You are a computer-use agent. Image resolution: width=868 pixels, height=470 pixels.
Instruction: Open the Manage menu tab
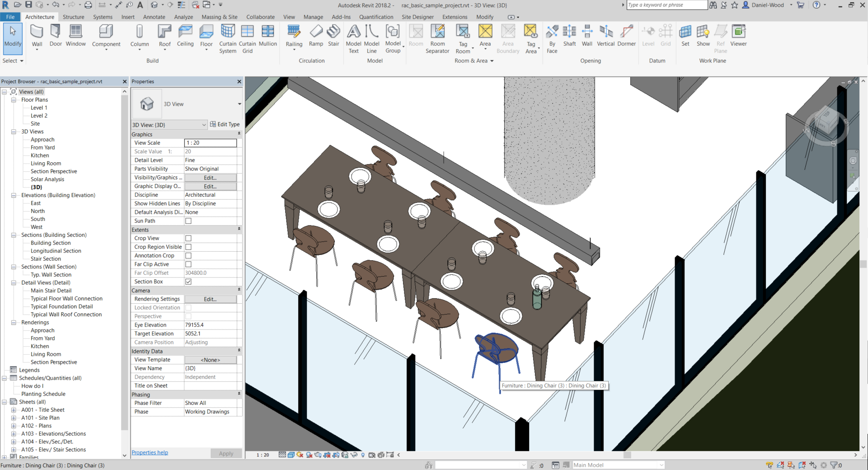(x=313, y=17)
